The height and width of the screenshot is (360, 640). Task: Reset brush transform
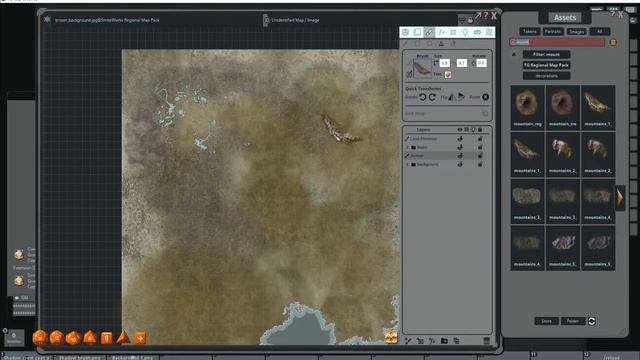(x=485, y=97)
